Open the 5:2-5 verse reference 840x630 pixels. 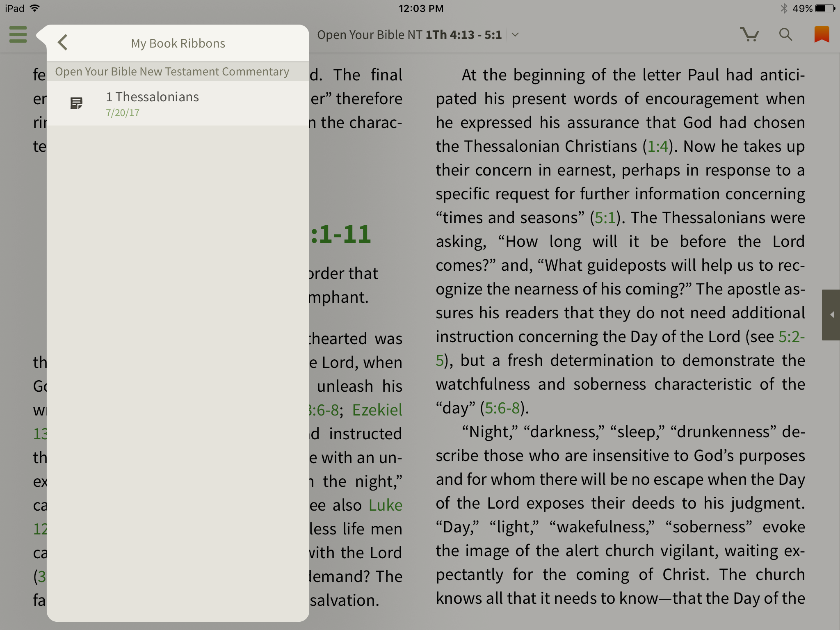click(x=792, y=337)
